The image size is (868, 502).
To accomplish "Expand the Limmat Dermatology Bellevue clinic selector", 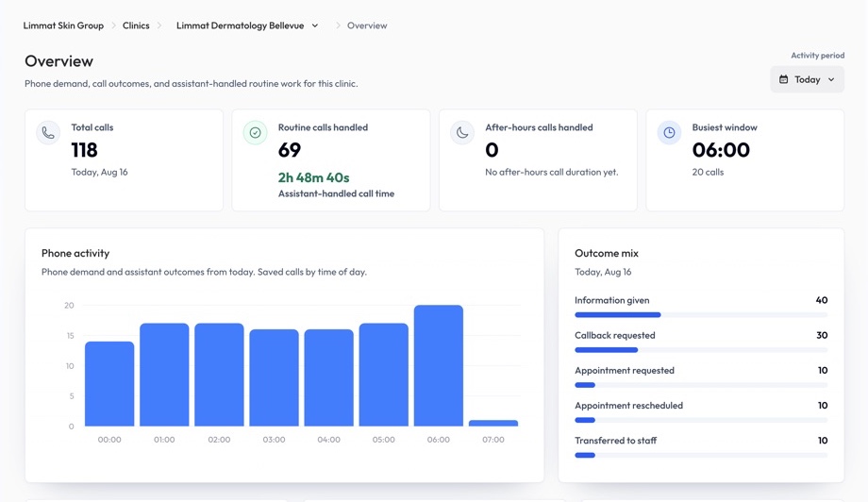I will point(315,25).
